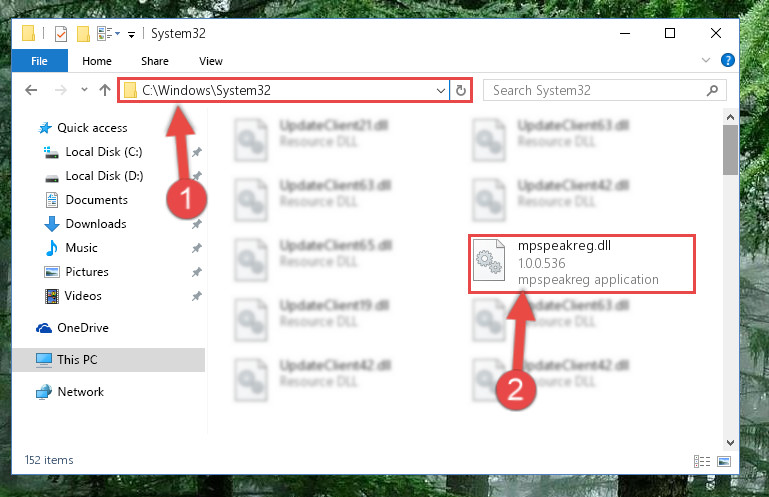Click the Up one level arrow
This screenshot has height=497, width=769.
tap(104, 90)
